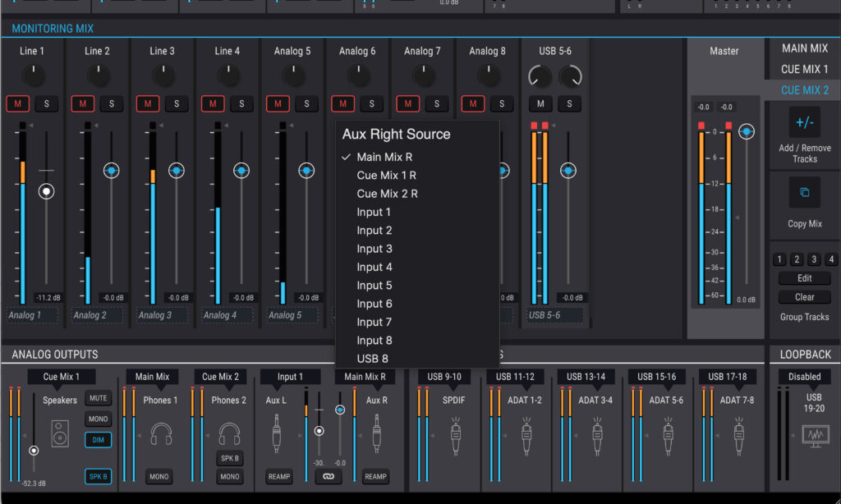The image size is (841, 504).
Task: Click the ADAT 7-8 optical connector icon
Action: (739, 437)
